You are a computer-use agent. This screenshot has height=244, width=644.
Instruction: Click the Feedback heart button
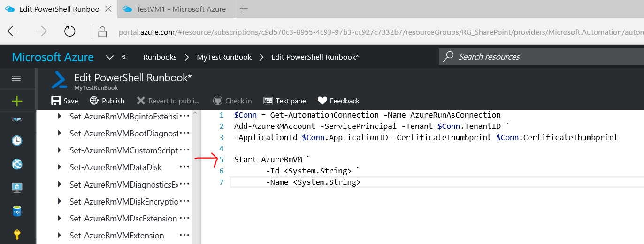338,101
